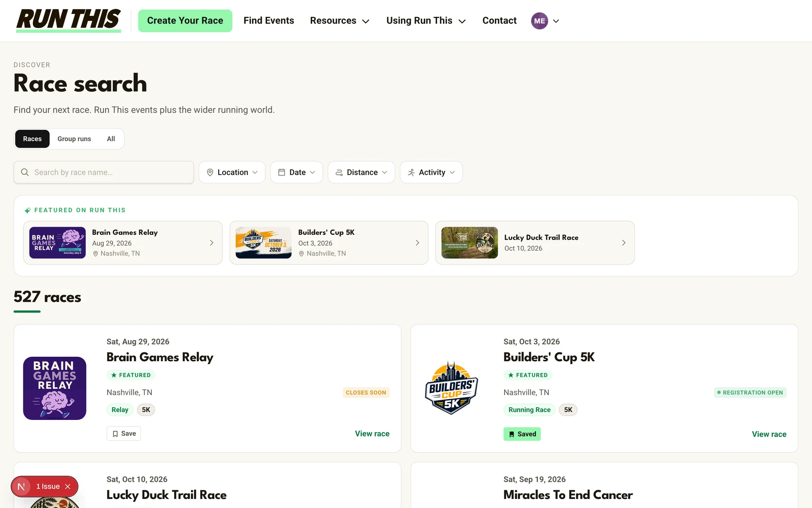Open Miracles To End Cancer race title
This screenshot has height=508, width=812.
click(x=568, y=495)
